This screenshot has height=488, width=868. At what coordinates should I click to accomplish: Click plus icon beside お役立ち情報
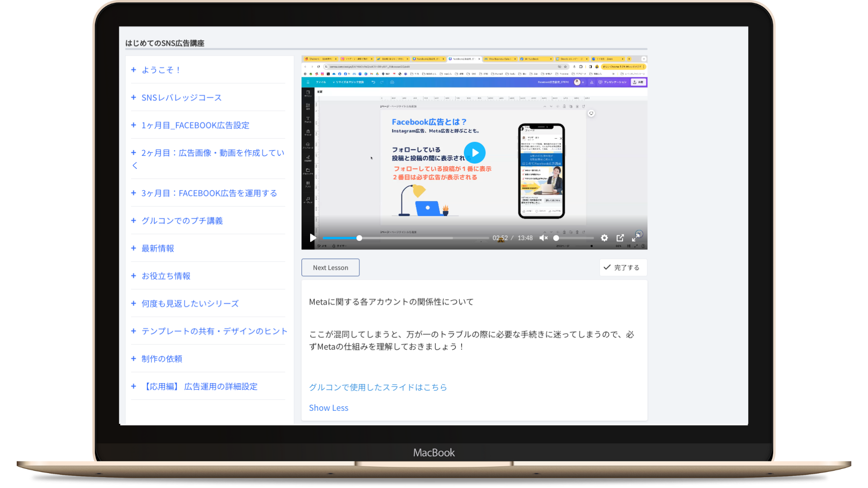click(x=133, y=276)
